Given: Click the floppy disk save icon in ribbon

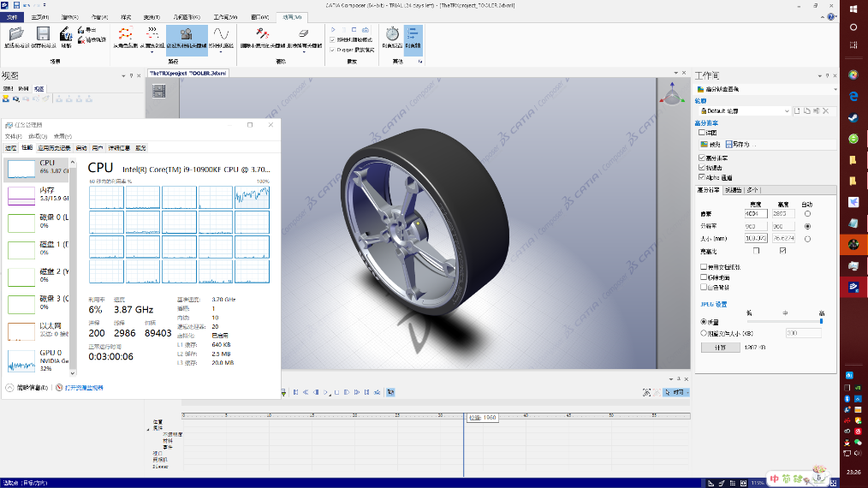Looking at the screenshot, I should click(x=43, y=33).
